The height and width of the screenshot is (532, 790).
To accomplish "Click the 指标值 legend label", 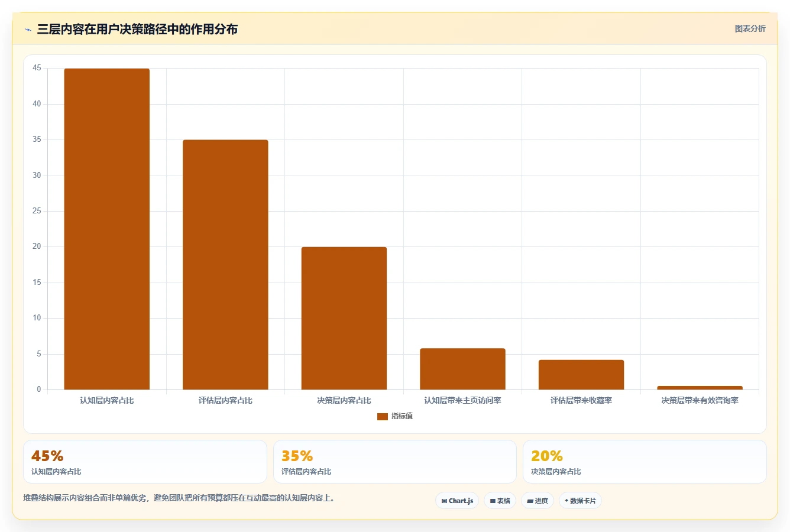I will (402, 416).
